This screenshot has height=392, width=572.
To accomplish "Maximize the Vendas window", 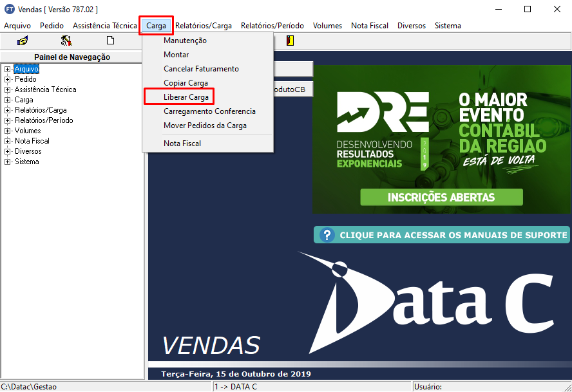I will coord(528,9).
